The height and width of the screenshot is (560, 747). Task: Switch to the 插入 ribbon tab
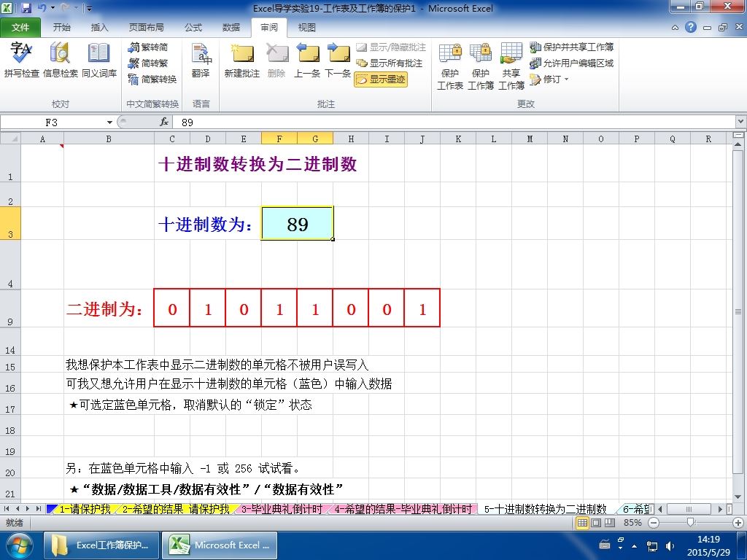[x=99, y=28]
